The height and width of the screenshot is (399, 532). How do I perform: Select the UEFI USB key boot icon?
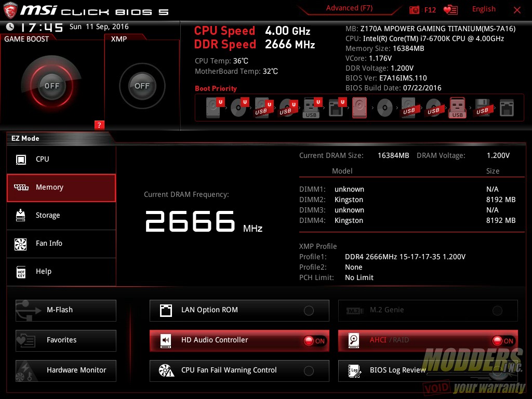click(x=312, y=108)
